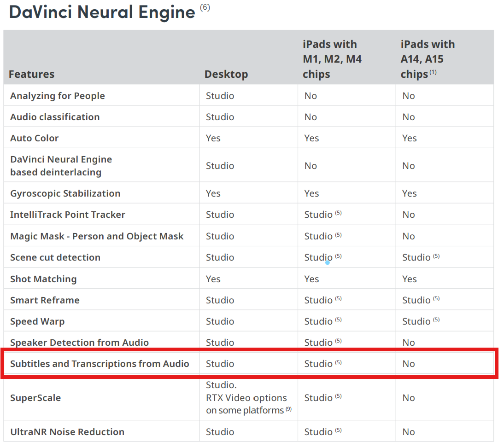
Task: Select the Shot Matching row label
Action: pos(43,279)
